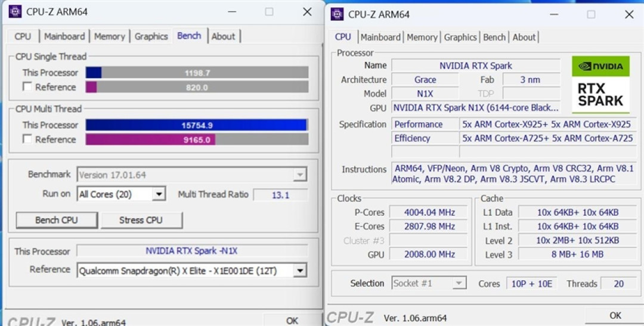Select Bench tab in left window
The height and width of the screenshot is (326, 644).
[x=190, y=36]
